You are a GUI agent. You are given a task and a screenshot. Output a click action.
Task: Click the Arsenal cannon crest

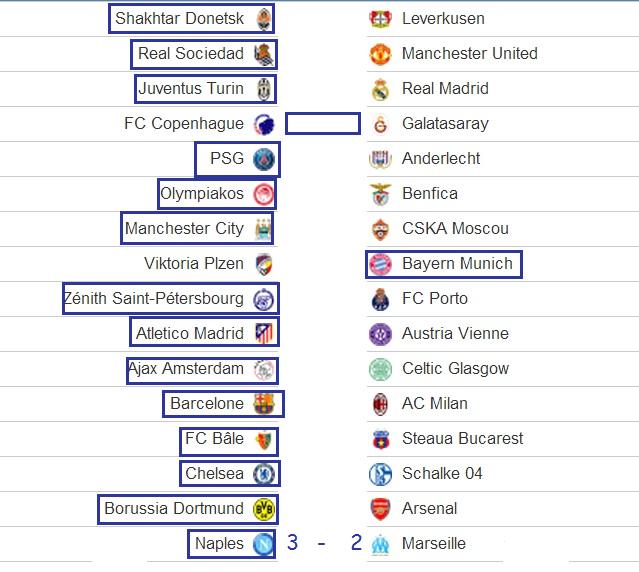[x=380, y=509]
